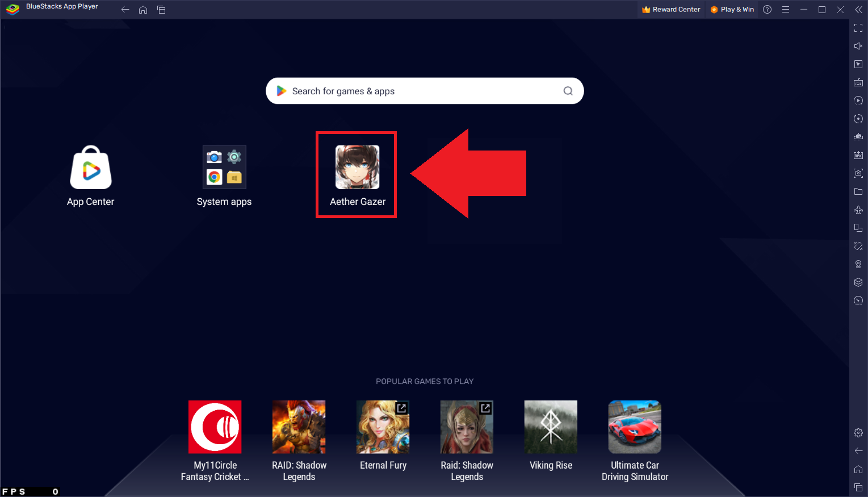
Task: Click the search field for games & apps
Action: click(425, 91)
